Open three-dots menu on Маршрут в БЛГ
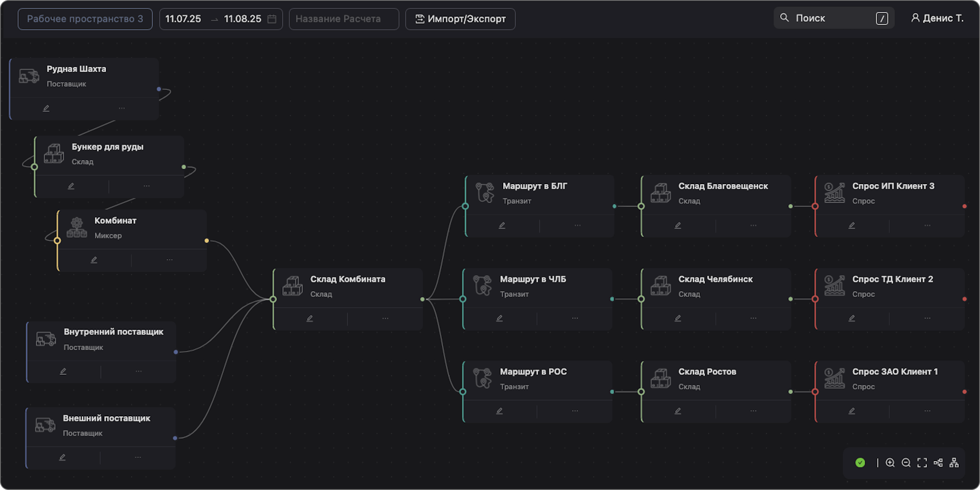 pyautogui.click(x=577, y=225)
